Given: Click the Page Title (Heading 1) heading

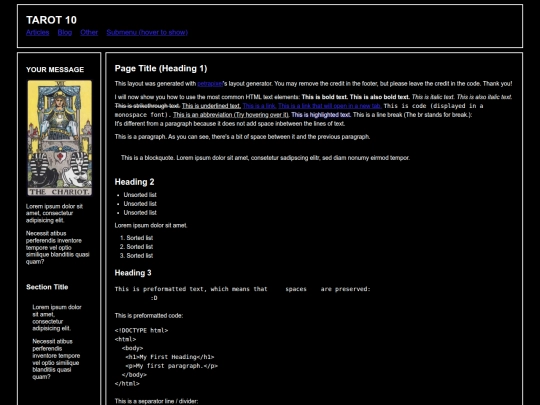Looking at the screenshot, I should tap(161, 68).
